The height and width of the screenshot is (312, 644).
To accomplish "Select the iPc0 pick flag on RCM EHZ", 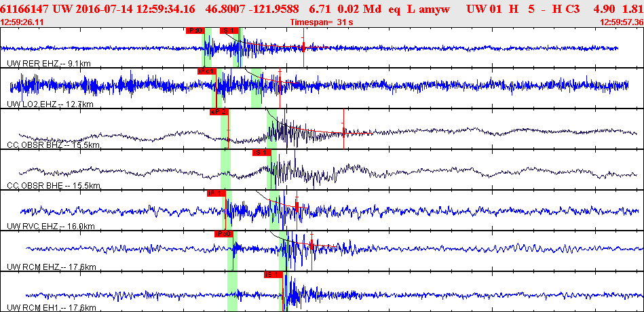I will click(224, 233).
